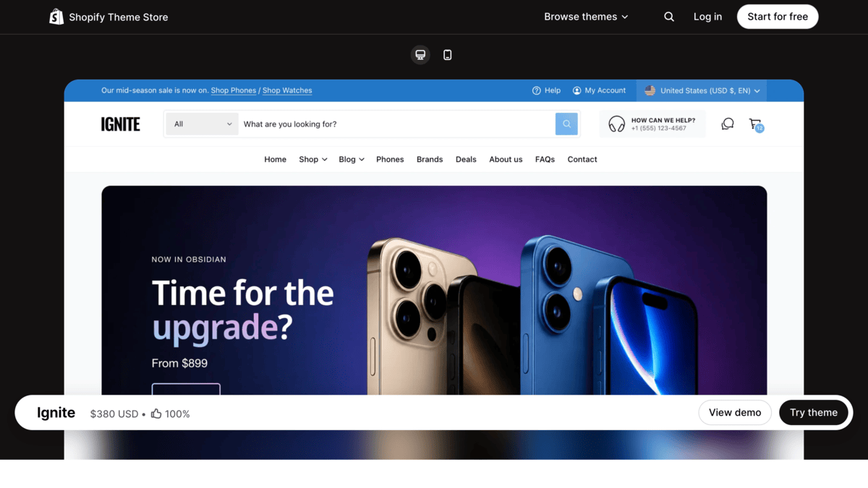Click the HOW CAN WE HELP? text
868x488 pixels.
663,120
